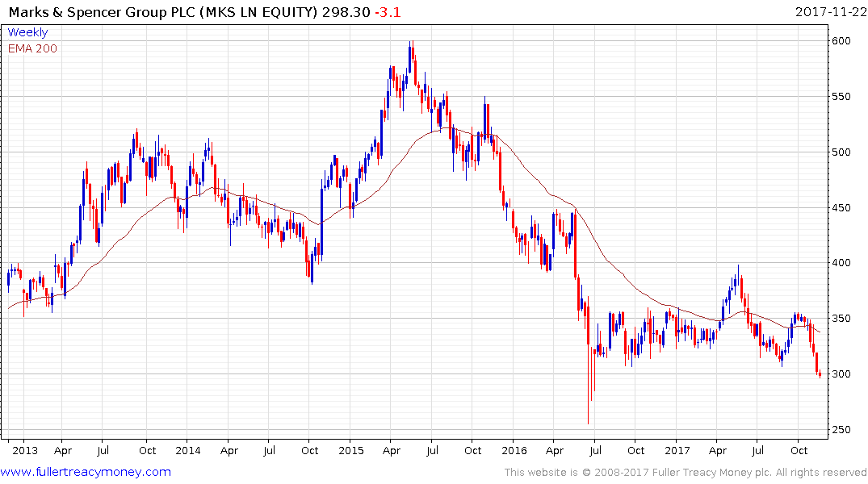The image size is (868, 484).
Task: Click the 300 price axis label
Action: coord(841,374)
